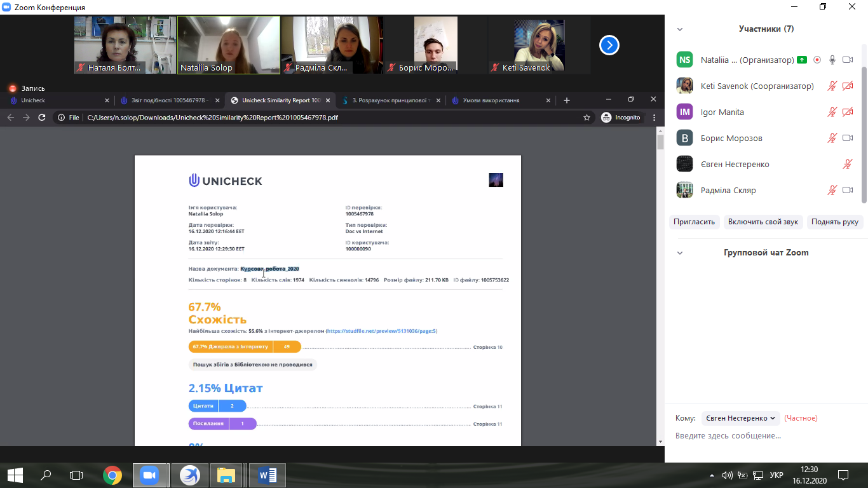Collapse the Участники (7) panel chevron
Viewport: 868px width, 488px height.
(680, 29)
